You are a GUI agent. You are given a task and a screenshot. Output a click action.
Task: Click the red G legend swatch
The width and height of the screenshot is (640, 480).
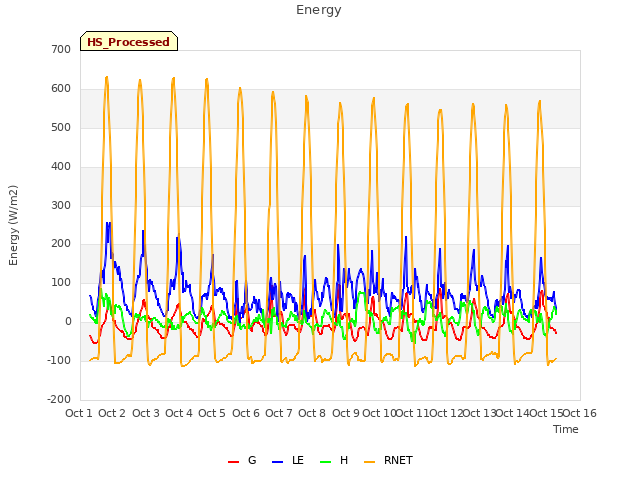point(233,462)
